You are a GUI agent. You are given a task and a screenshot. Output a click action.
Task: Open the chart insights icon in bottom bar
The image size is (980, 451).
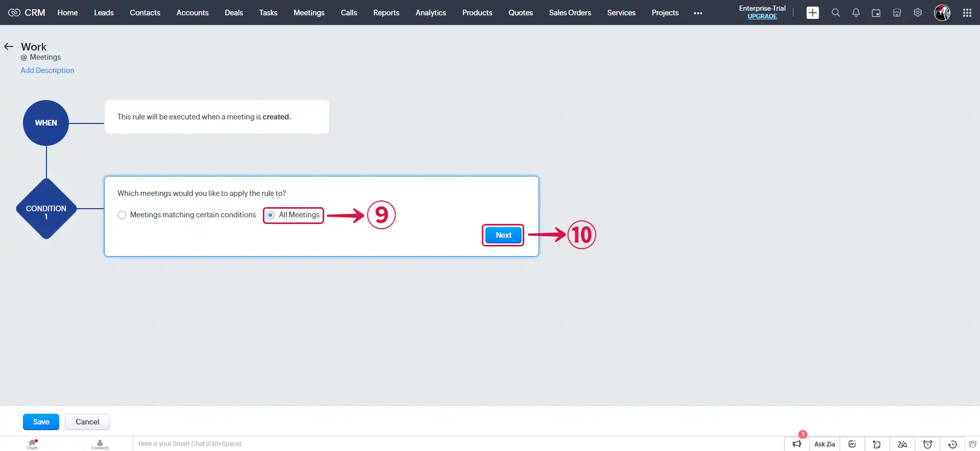852,444
